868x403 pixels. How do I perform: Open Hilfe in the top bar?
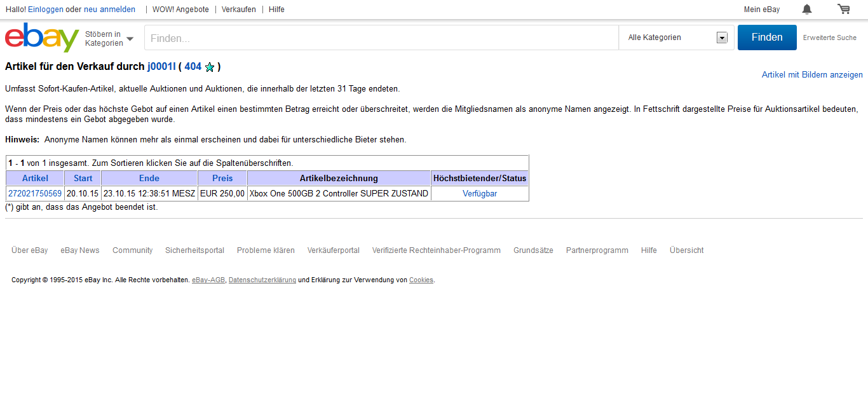[276, 10]
